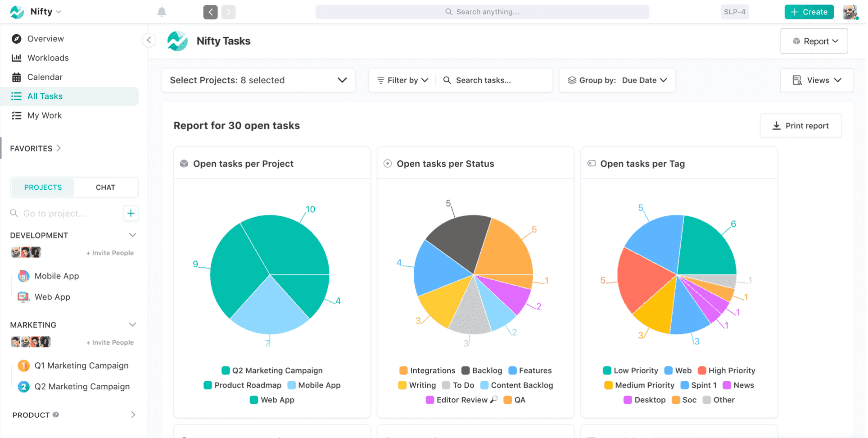Collapse the Development section

click(132, 235)
